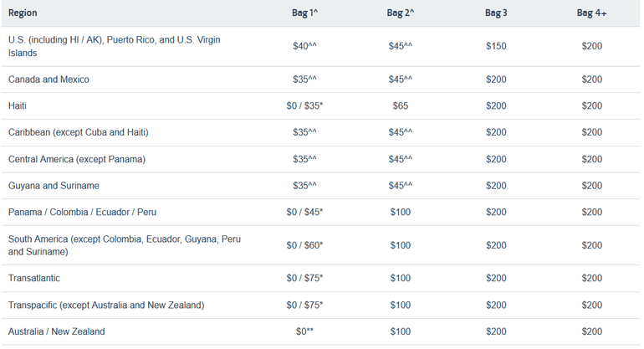Screen dimensions: 644x349
Task: Select the Transatlantic region row label
Action: pos(34,278)
